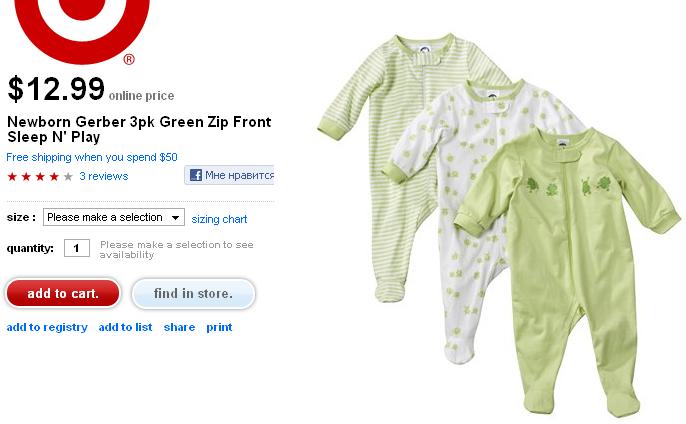686x424 pixels.
Task: Add the item to cart
Action: point(63,293)
